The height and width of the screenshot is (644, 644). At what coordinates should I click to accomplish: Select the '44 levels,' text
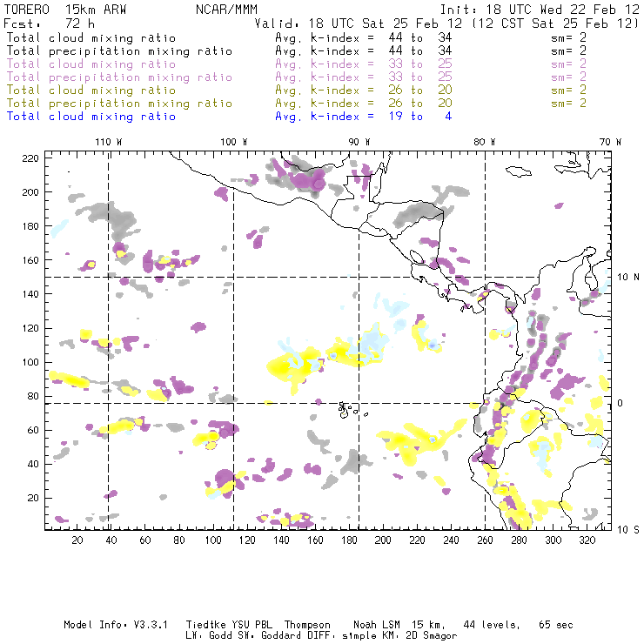click(492, 625)
